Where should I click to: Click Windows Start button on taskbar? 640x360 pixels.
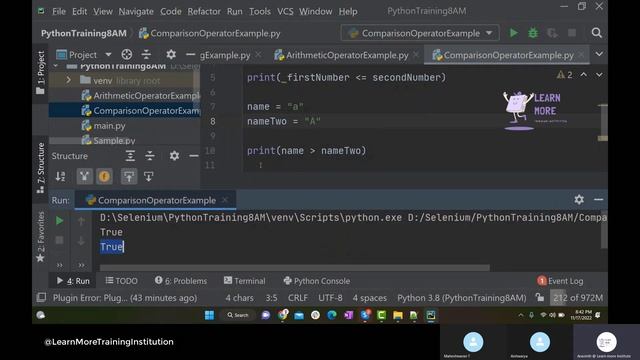[209, 315]
